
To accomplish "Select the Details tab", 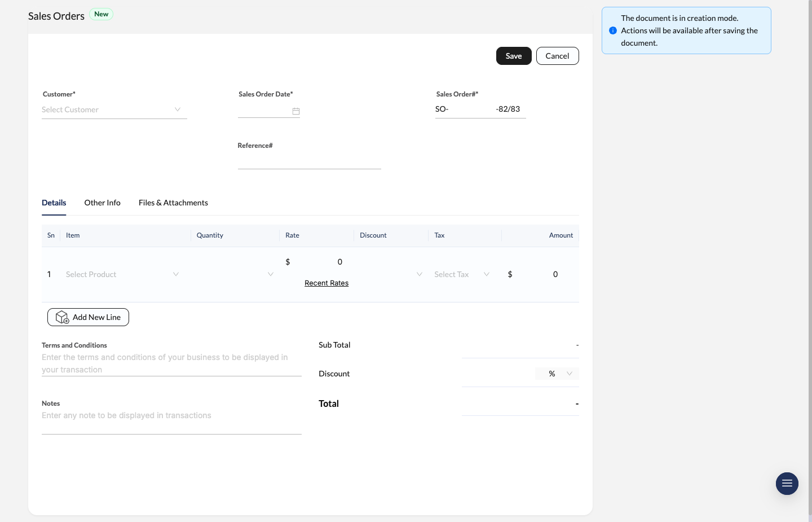I will point(54,203).
